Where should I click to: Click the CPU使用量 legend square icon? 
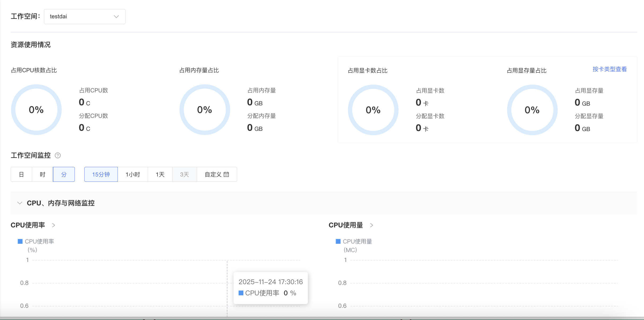point(338,241)
